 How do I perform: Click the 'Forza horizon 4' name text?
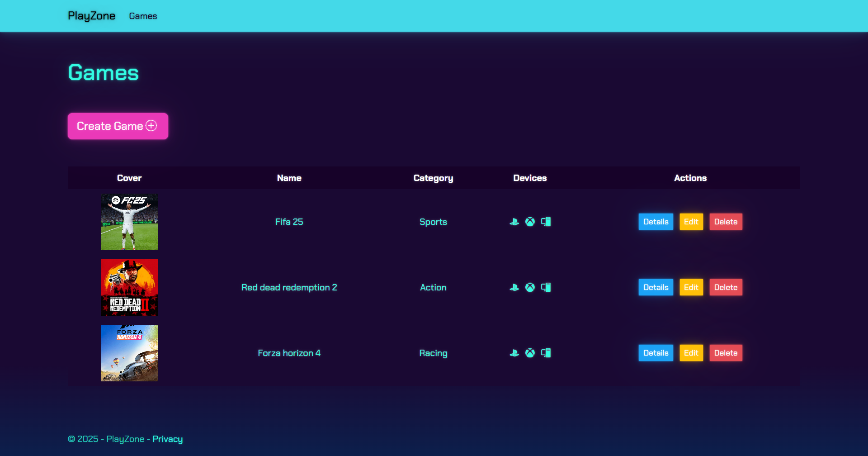289,353
